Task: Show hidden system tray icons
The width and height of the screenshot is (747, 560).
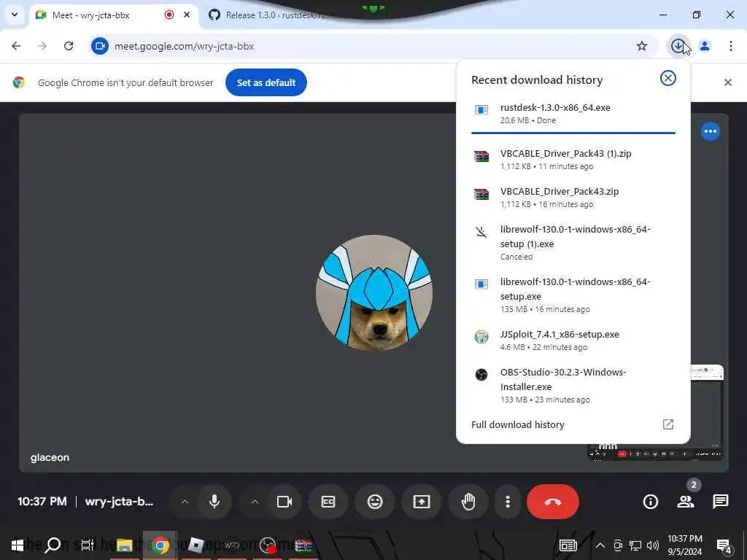Action: [x=600, y=545]
